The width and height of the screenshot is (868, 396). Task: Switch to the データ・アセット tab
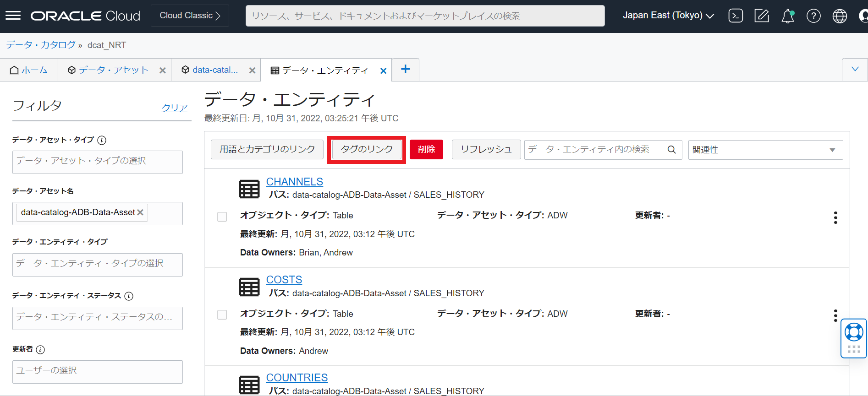[109, 70]
